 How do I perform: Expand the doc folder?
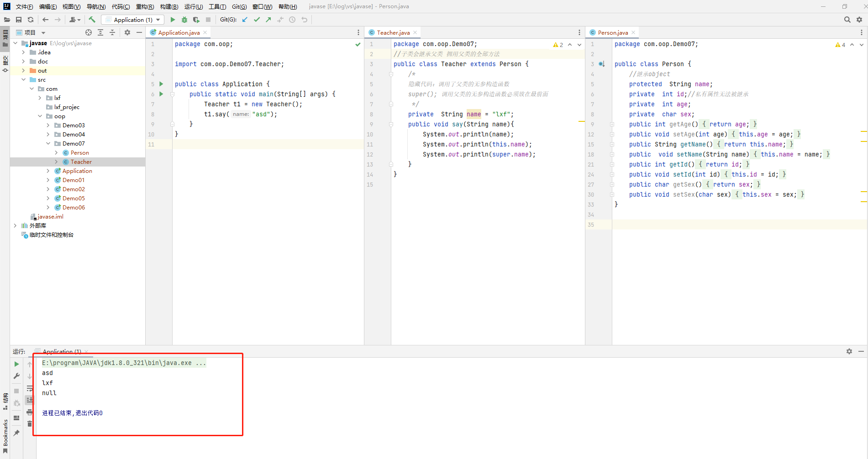(x=23, y=62)
